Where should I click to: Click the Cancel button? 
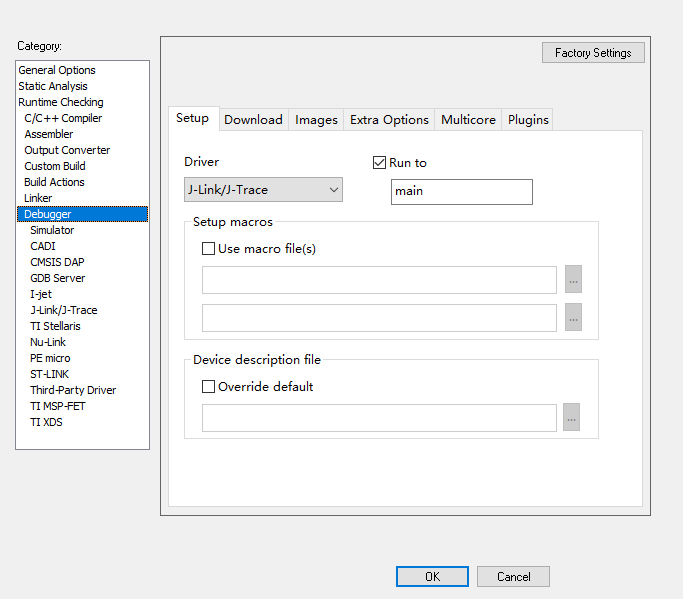coord(513,577)
